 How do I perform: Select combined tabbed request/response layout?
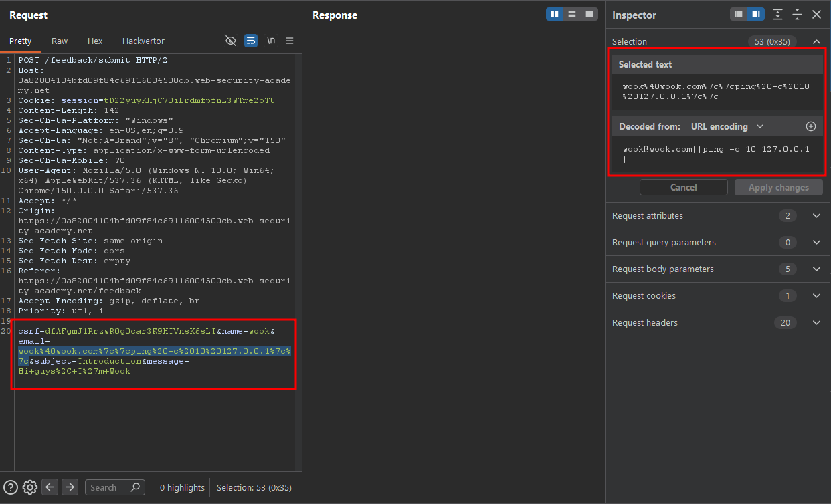589,14
